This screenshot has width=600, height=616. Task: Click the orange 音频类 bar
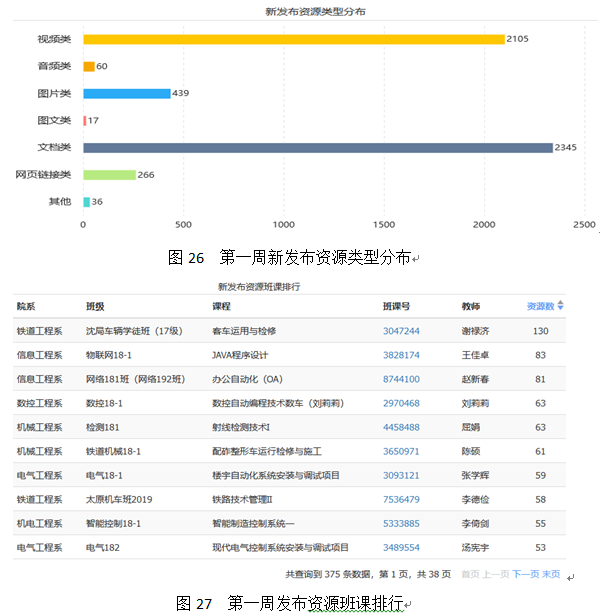pyautogui.click(x=89, y=66)
